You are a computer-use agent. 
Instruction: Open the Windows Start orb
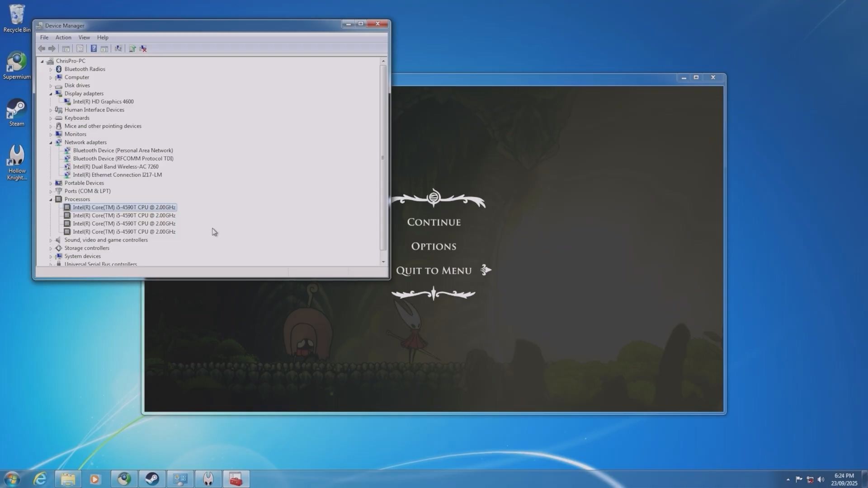point(12,479)
